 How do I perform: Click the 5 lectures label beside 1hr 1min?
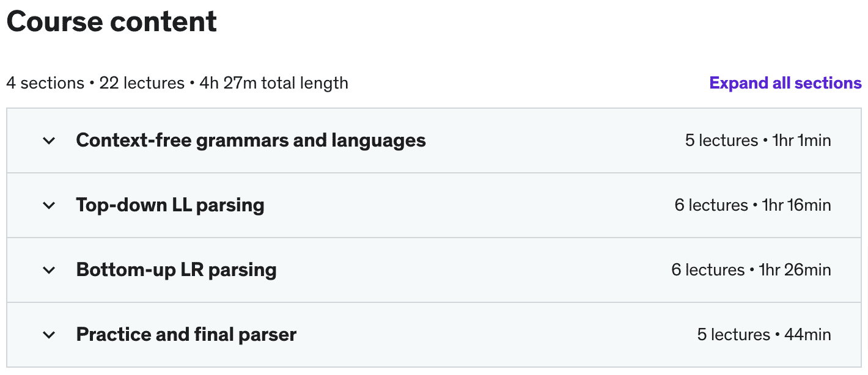coord(721,140)
